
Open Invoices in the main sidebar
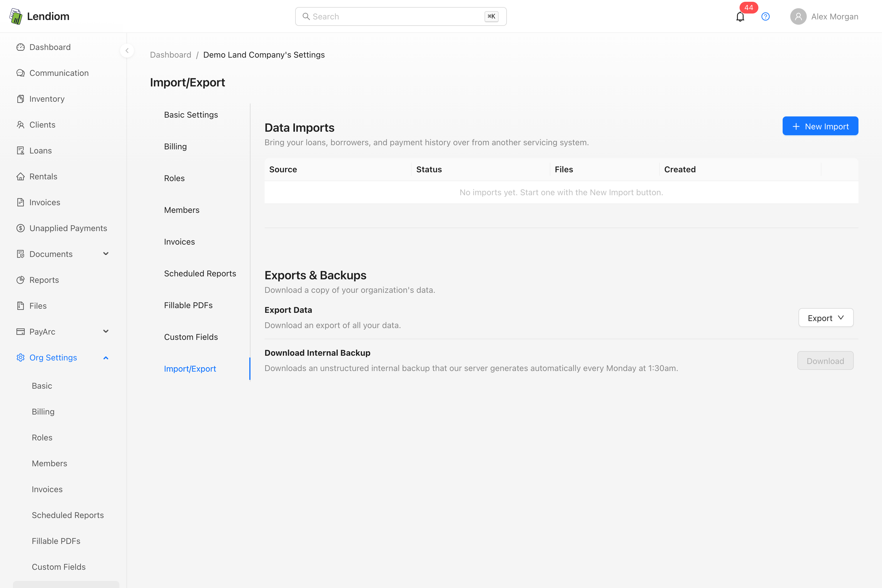(45, 203)
